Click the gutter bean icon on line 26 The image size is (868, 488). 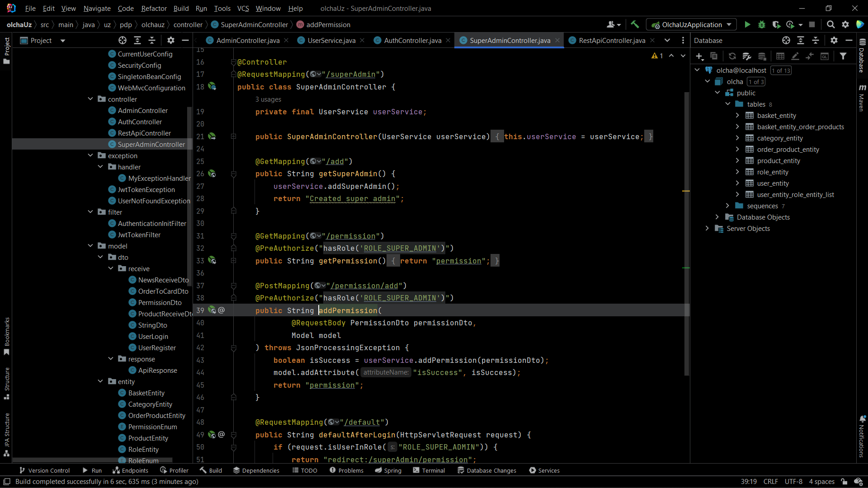pyautogui.click(x=212, y=174)
